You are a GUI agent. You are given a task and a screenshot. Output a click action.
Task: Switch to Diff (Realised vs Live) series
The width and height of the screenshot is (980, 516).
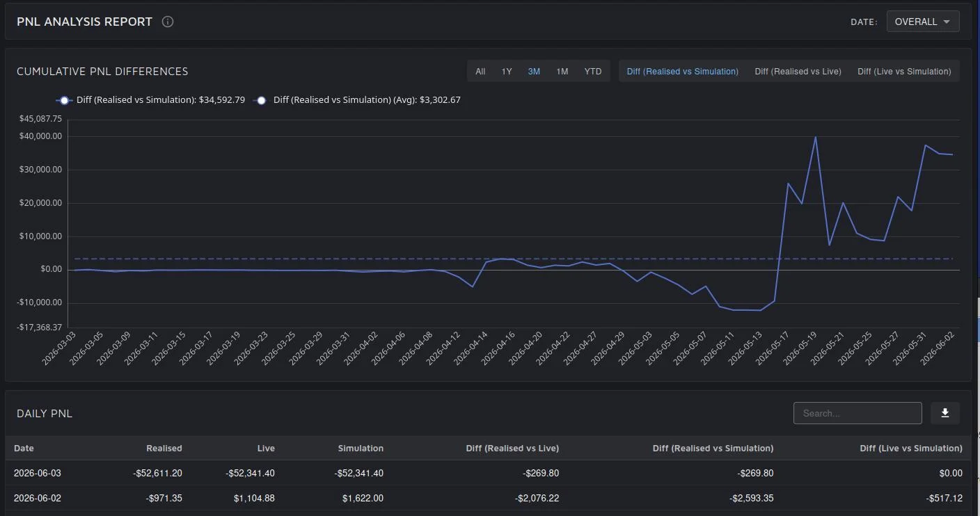pyautogui.click(x=798, y=72)
